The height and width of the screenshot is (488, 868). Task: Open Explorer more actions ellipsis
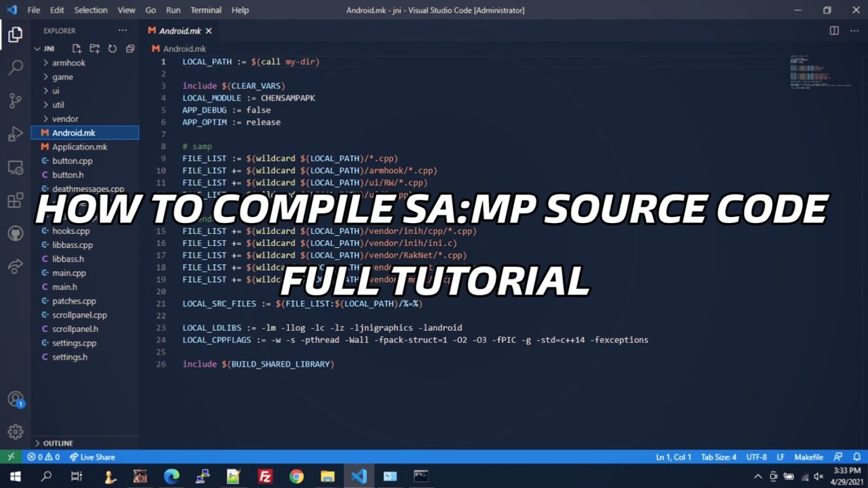[x=122, y=30]
